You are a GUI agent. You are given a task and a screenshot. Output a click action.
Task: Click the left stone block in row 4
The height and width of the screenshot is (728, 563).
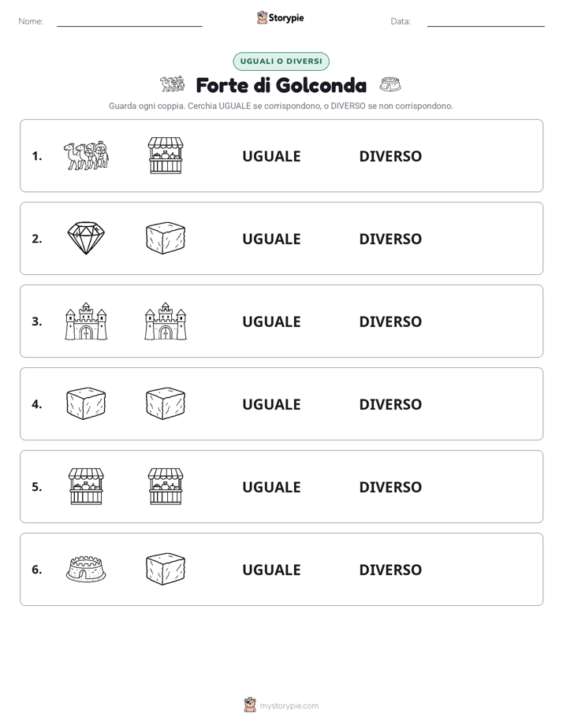coord(86,404)
